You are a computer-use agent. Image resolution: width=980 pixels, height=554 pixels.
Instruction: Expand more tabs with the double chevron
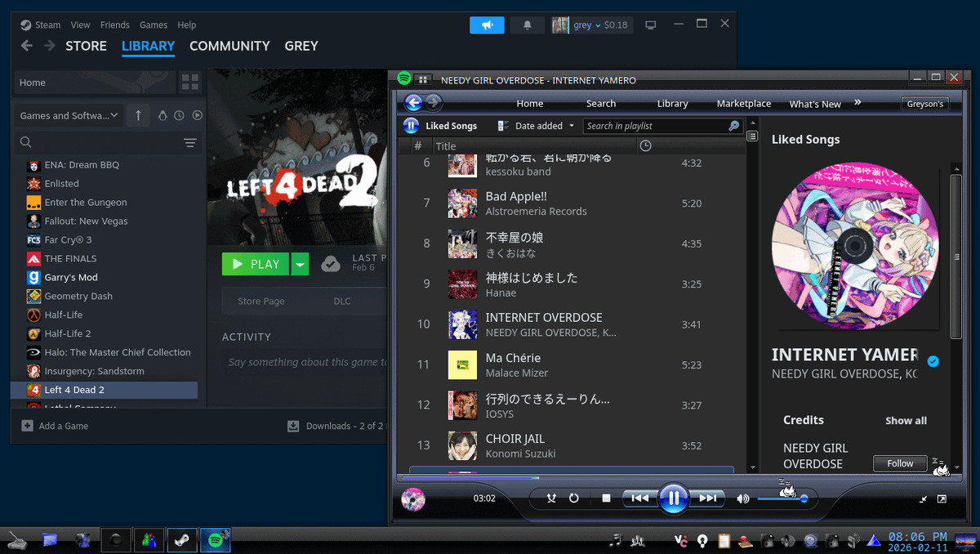click(857, 103)
